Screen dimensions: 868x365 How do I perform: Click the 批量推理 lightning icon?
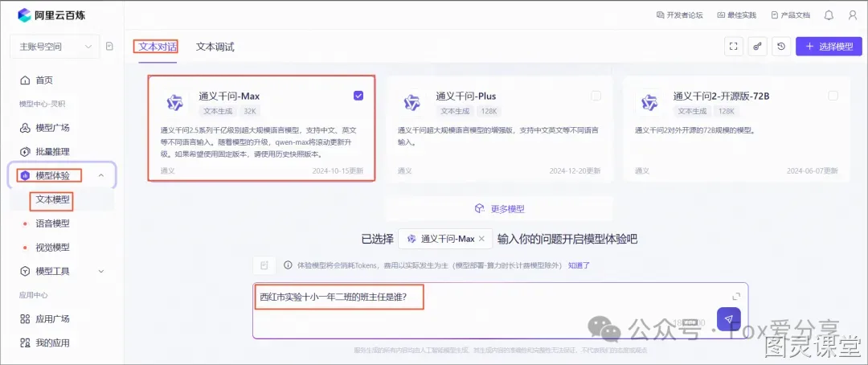tap(24, 152)
